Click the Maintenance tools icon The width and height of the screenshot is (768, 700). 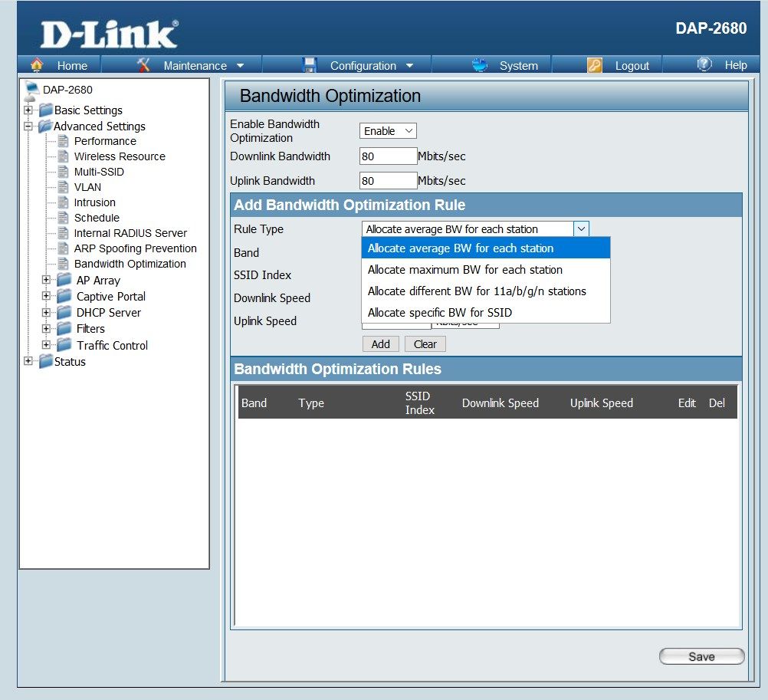click(x=143, y=64)
